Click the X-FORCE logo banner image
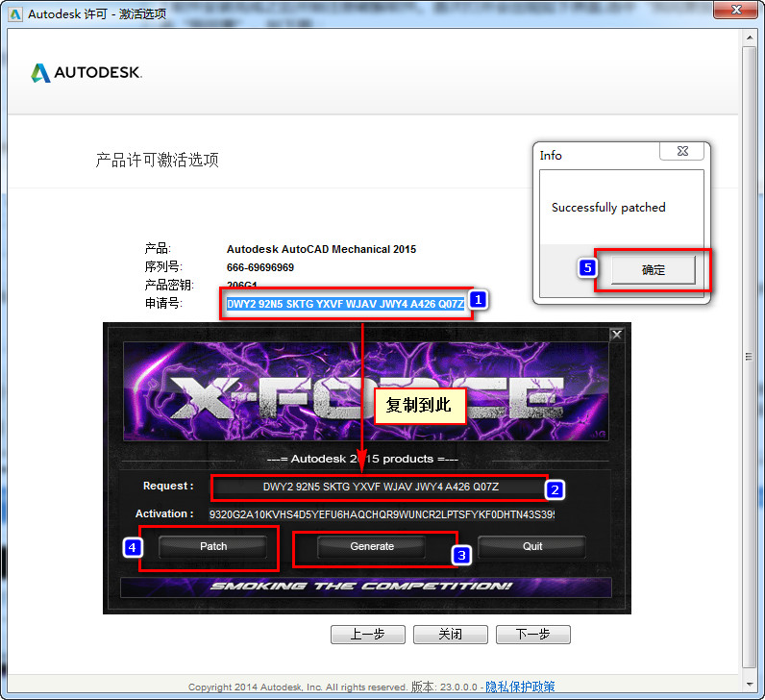This screenshot has height=700, width=765. coord(365,391)
